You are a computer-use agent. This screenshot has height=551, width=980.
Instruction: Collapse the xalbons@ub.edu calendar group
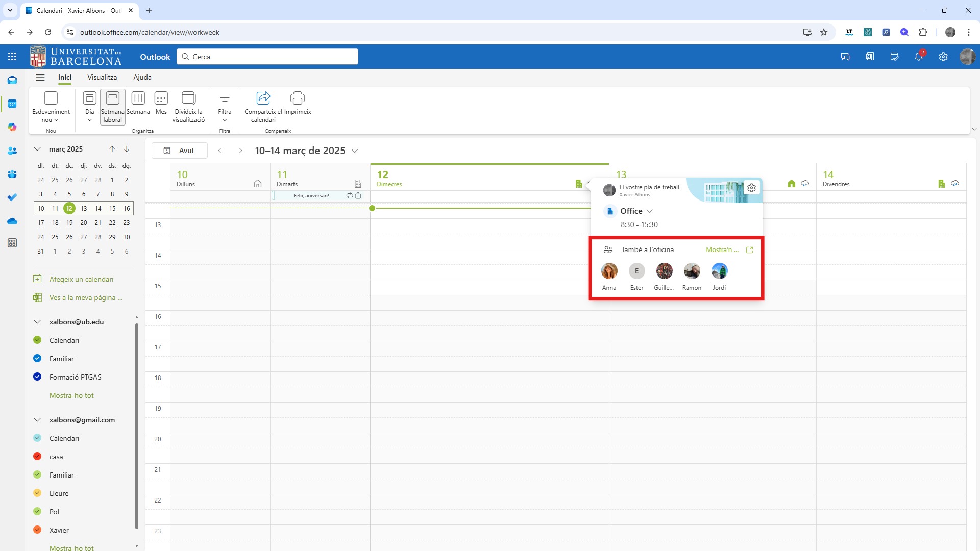click(37, 322)
